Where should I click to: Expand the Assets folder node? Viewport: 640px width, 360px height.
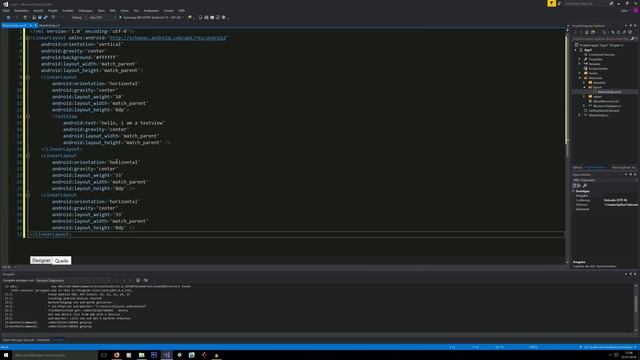(580, 73)
